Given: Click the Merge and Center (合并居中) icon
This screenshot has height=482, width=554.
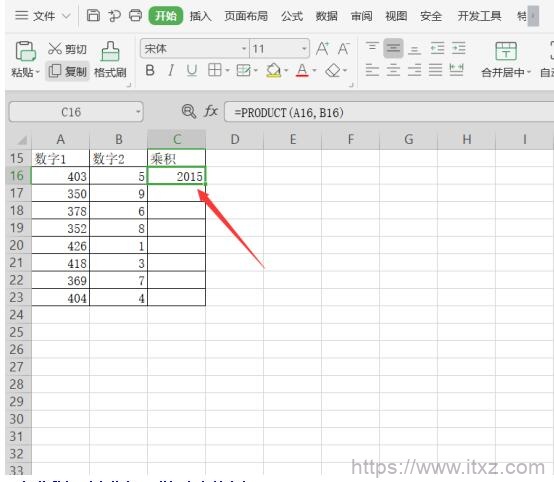Looking at the screenshot, I should point(506,51).
